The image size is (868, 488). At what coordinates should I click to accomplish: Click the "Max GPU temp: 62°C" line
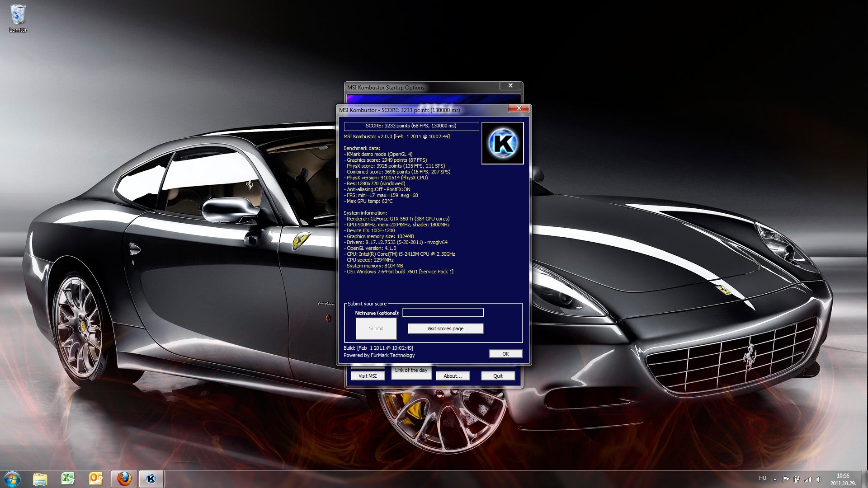(368, 201)
